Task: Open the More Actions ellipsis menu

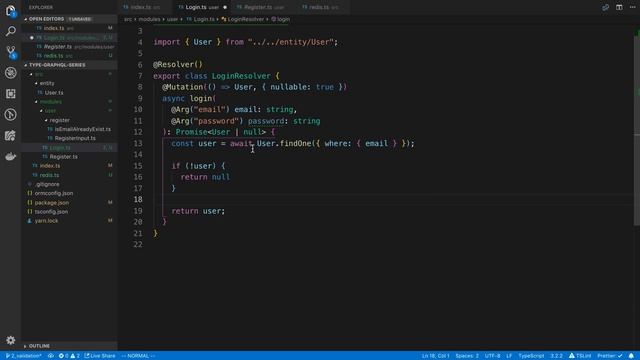Action: pyautogui.click(x=633, y=7)
